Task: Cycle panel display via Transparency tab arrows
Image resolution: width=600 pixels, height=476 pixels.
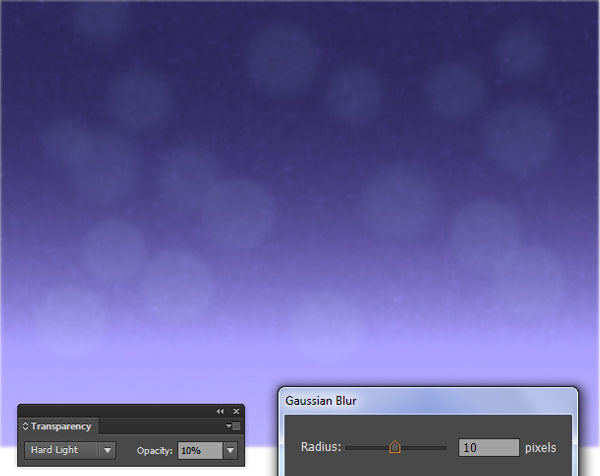Action: tap(26, 426)
